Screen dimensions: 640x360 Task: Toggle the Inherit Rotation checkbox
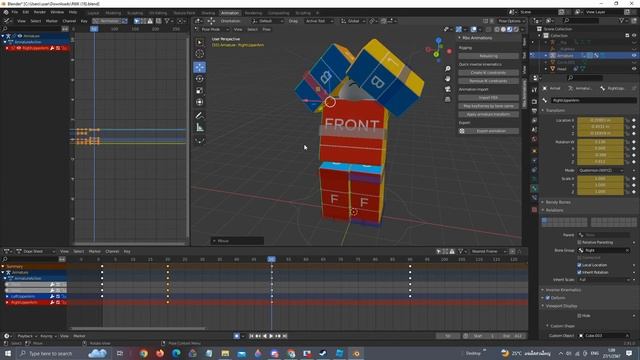[579, 272]
